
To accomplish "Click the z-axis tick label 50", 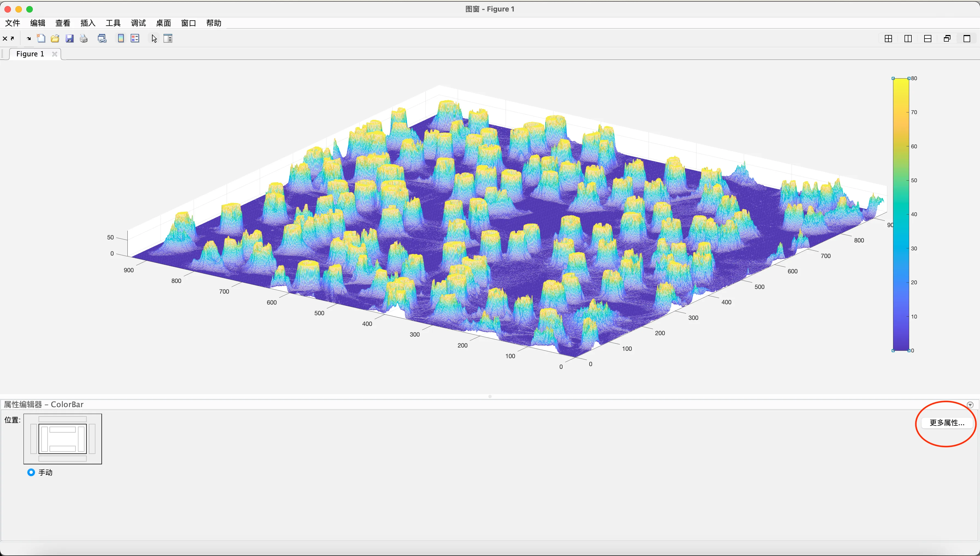I will click(x=110, y=238).
